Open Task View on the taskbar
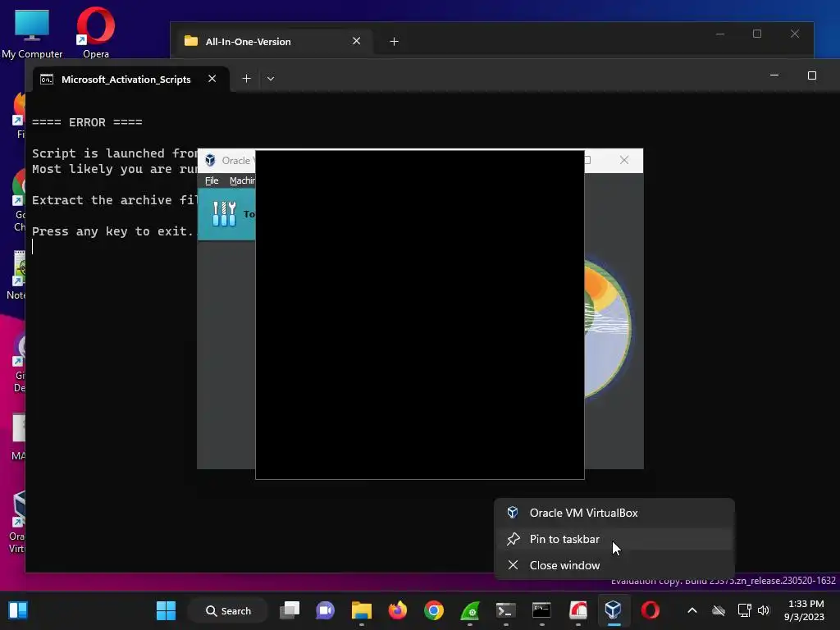The image size is (840, 630). (x=290, y=610)
